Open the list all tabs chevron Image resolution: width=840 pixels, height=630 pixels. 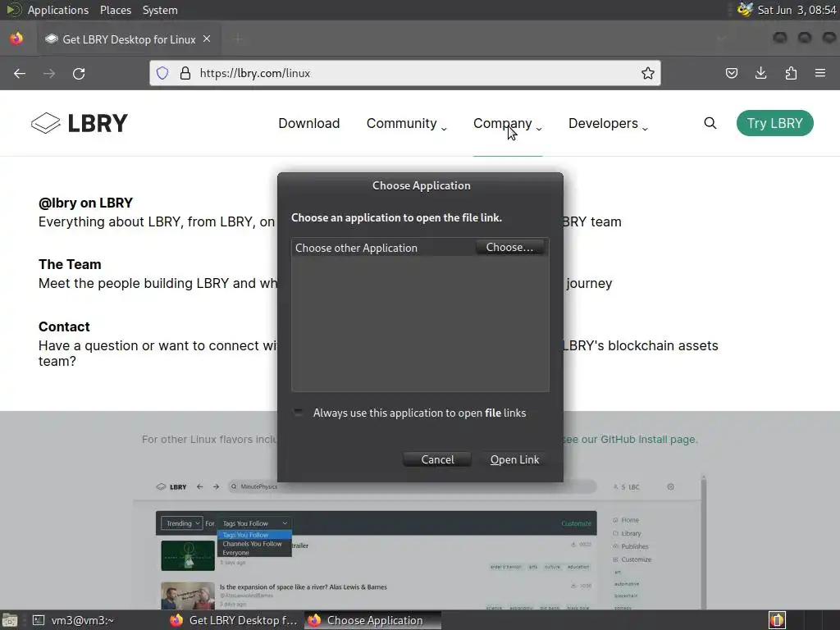[721, 39]
